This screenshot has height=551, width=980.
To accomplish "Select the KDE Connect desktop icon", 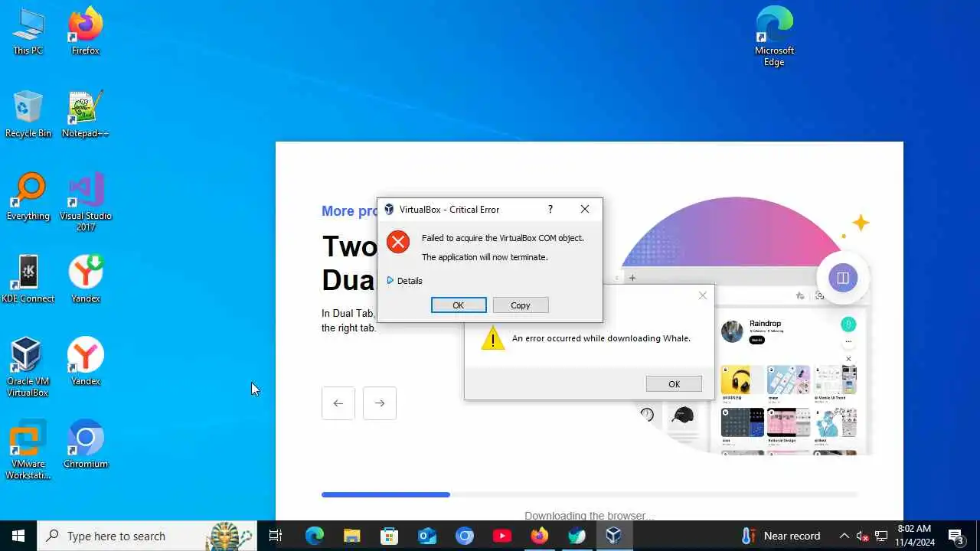I will 28,280.
